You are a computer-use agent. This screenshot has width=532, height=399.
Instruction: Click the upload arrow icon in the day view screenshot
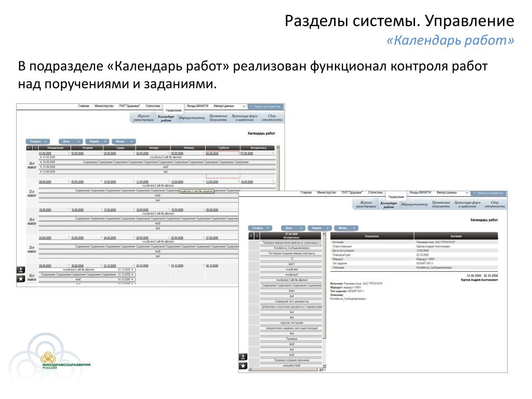(x=243, y=356)
